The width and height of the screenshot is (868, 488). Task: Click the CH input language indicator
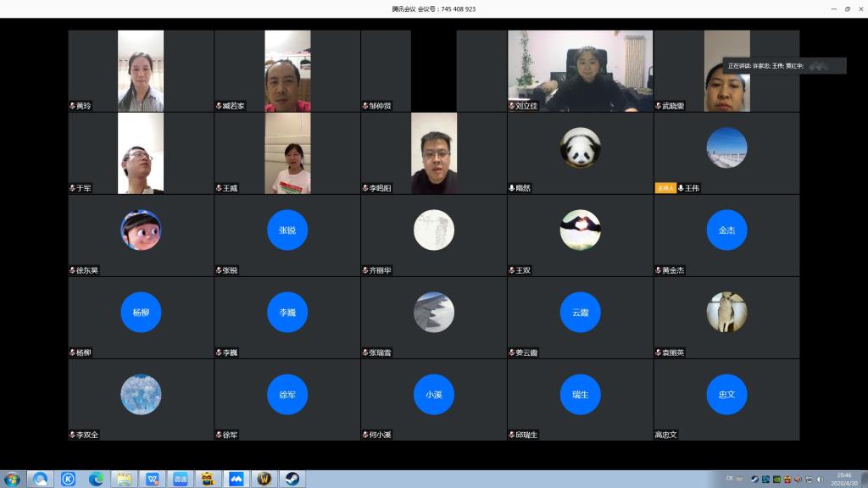click(729, 480)
